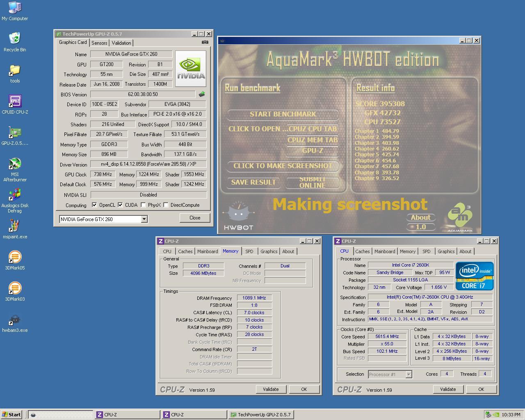
Task: Open GPU selection dropdown in GPU-Z
Action: (144, 219)
